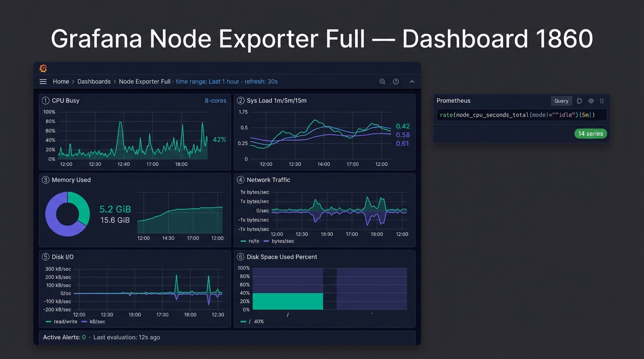Open the time range Last 1 hour picker
Viewport: 644px width, 359px height.
point(207,81)
